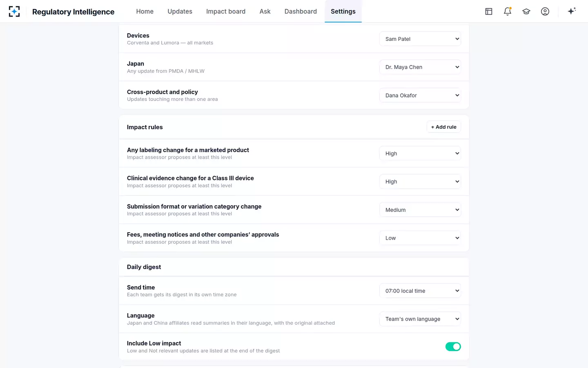588x368 pixels.
Task: Click 'Corventa and Lumora — all markets' text
Action: coord(170,43)
